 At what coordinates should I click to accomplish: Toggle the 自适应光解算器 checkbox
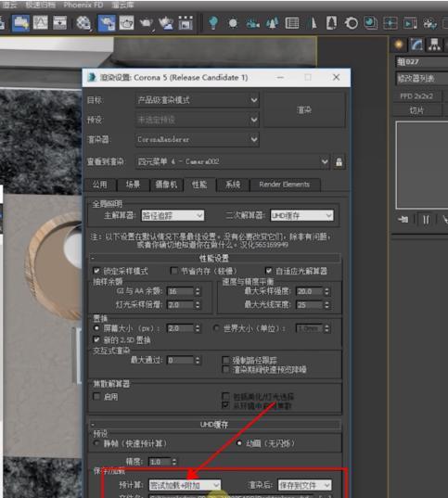[x=269, y=271]
